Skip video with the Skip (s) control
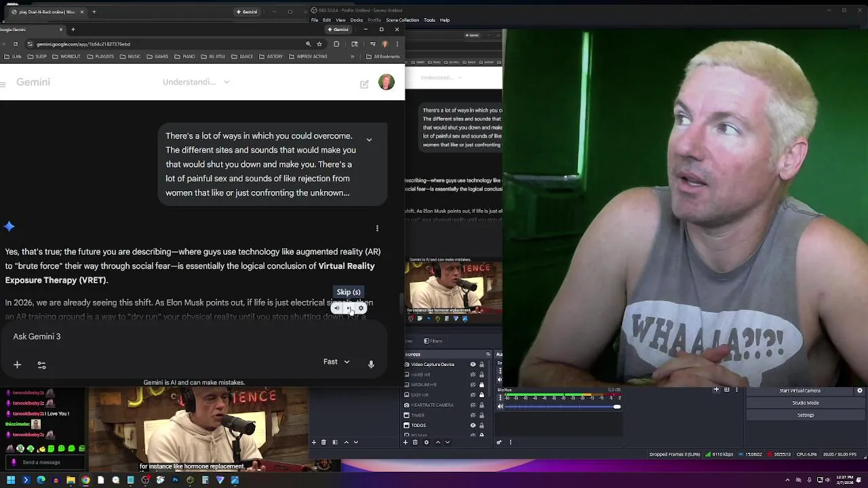Screen dimensions: 868x488 click(349, 308)
